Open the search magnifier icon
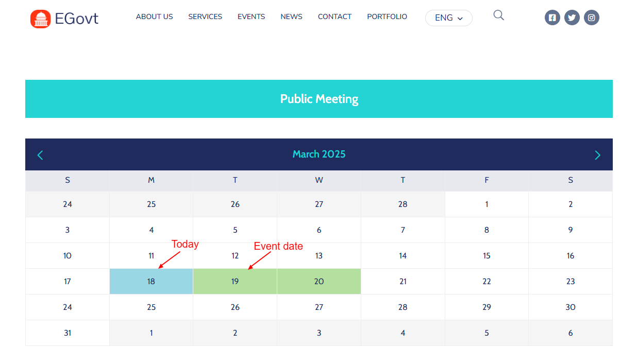Viewport: 637px width, 364px height. tap(498, 15)
